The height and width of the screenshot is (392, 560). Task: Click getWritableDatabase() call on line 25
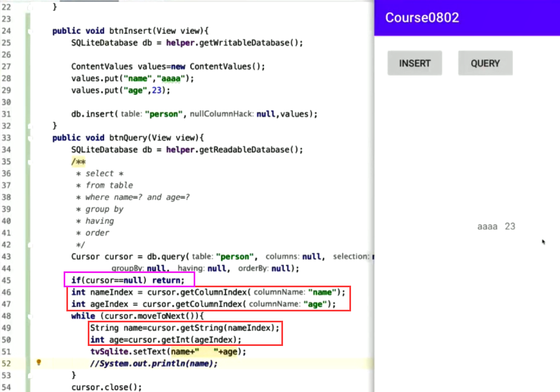[x=251, y=43]
